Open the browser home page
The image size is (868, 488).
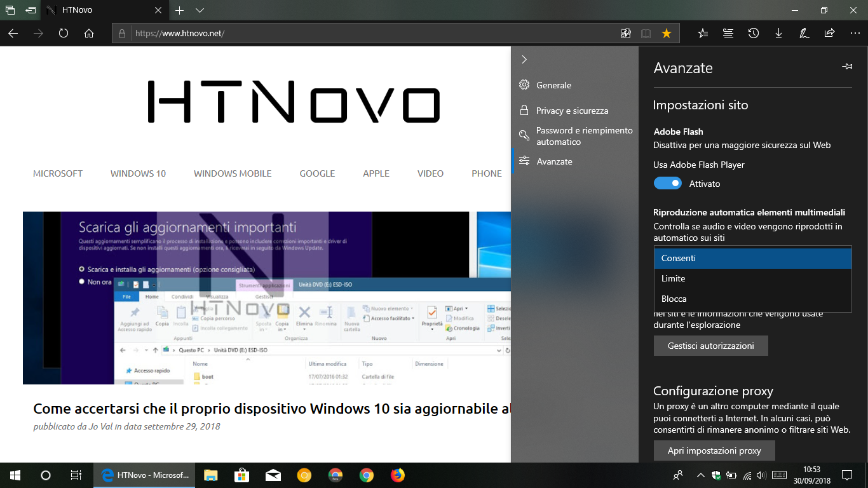[x=89, y=33]
